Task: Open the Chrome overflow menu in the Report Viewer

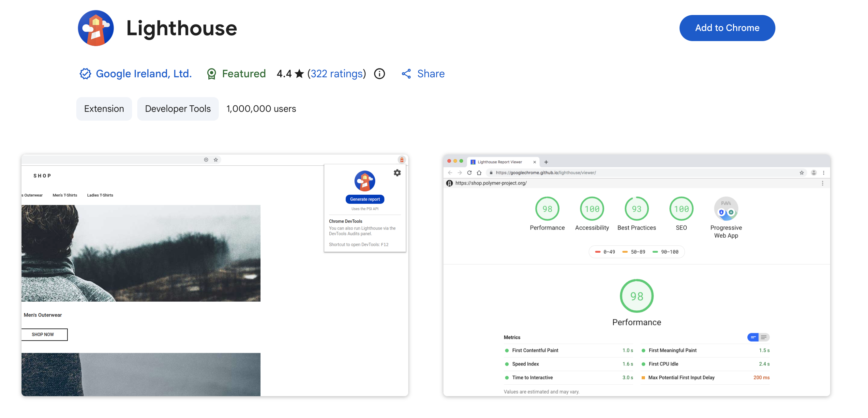Action: 824,172
